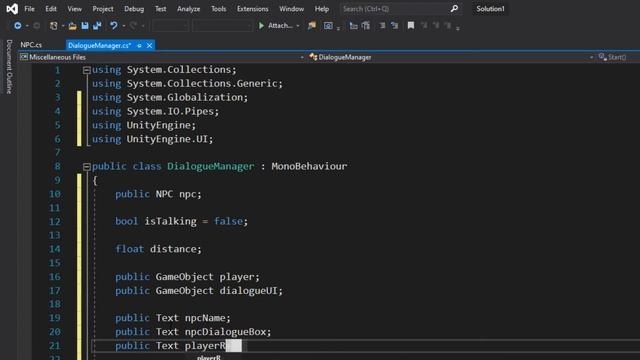Click the 'System.IO.Pipes' using text

click(170, 111)
